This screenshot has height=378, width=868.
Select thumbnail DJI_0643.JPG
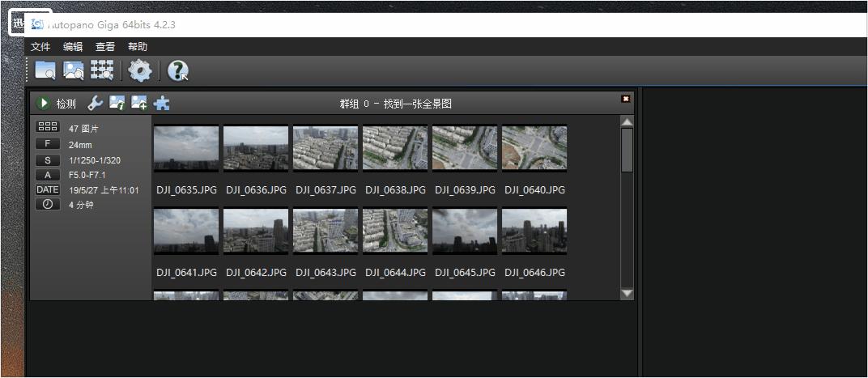click(325, 231)
